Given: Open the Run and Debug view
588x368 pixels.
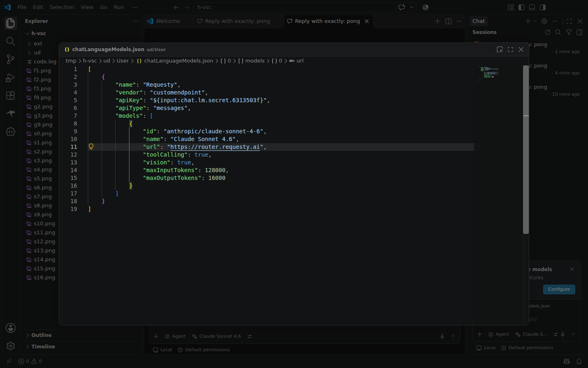Looking at the screenshot, I should 11,77.
